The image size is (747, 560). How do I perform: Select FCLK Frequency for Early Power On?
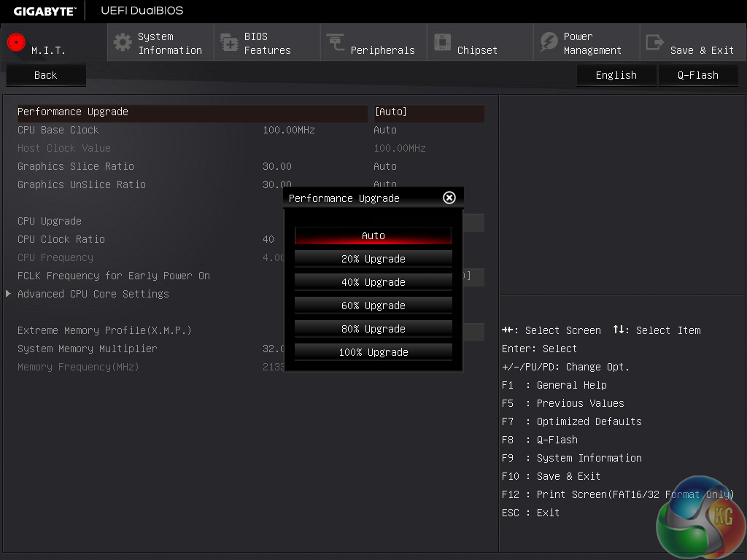tap(113, 276)
